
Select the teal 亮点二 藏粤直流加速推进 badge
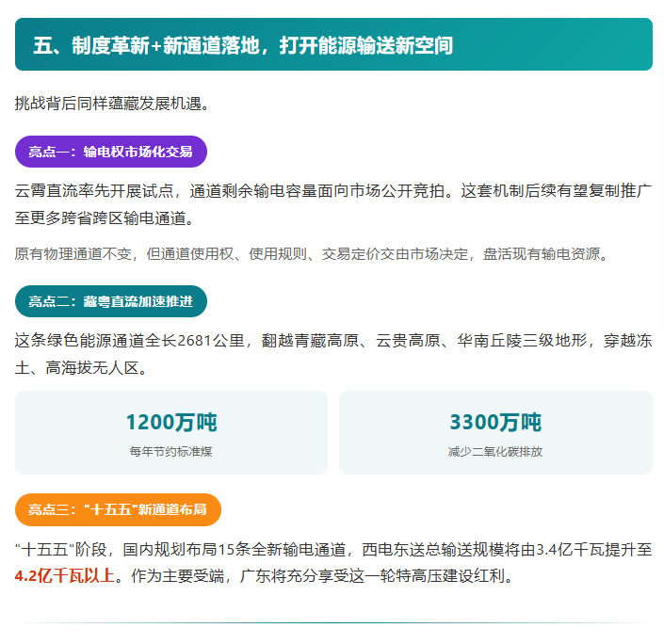click(111, 301)
